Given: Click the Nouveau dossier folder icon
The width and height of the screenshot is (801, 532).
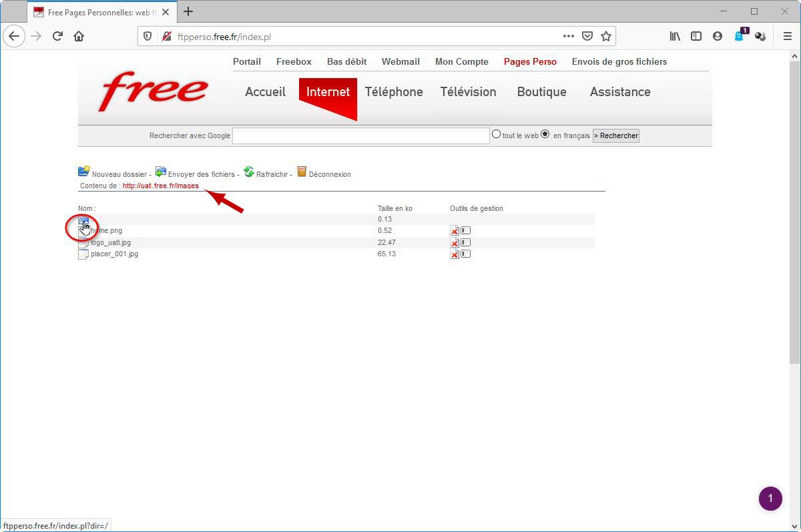Looking at the screenshot, I should (83, 172).
